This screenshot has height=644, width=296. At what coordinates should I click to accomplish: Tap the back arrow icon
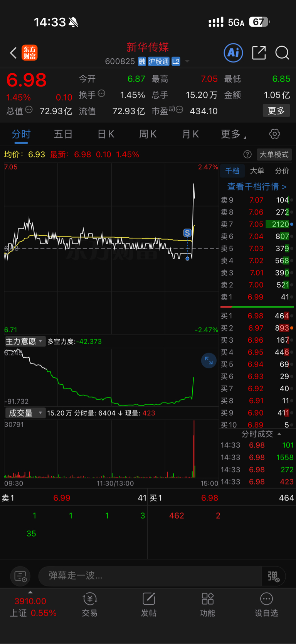click(x=13, y=53)
